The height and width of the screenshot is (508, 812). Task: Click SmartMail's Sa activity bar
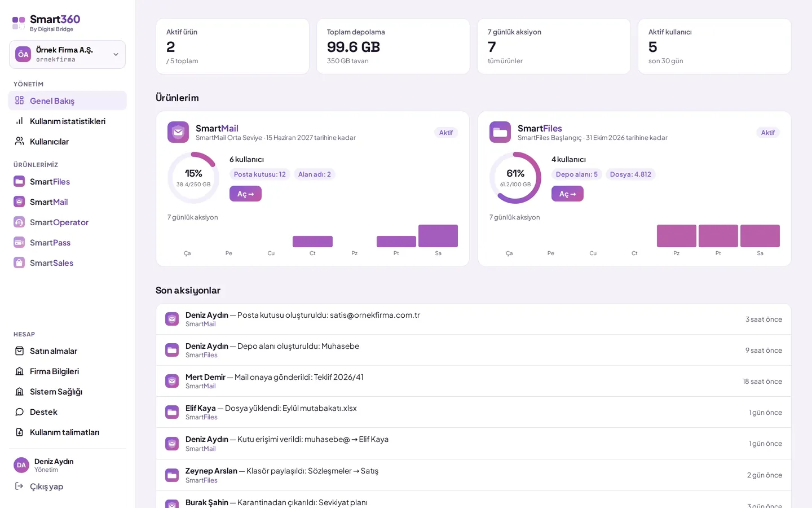(x=438, y=236)
